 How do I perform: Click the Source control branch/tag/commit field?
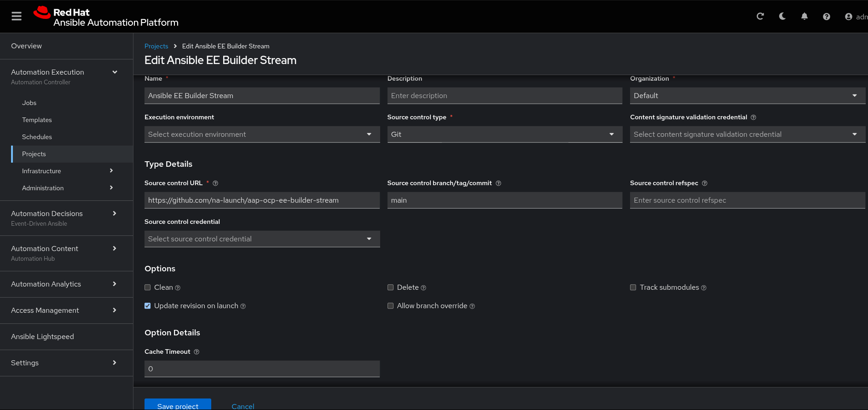[504, 200]
